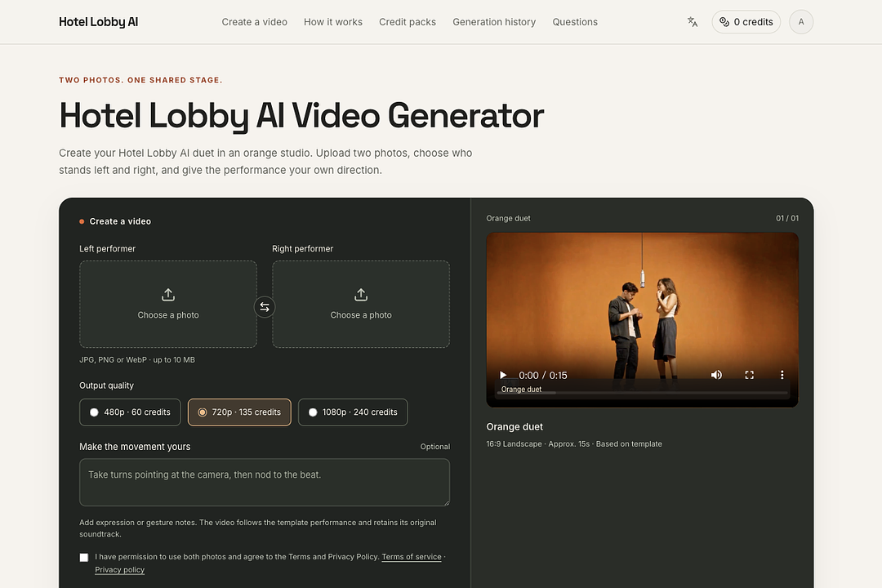Open the video player more options menu
Viewport: 882px width, 588px height.
(x=782, y=375)
